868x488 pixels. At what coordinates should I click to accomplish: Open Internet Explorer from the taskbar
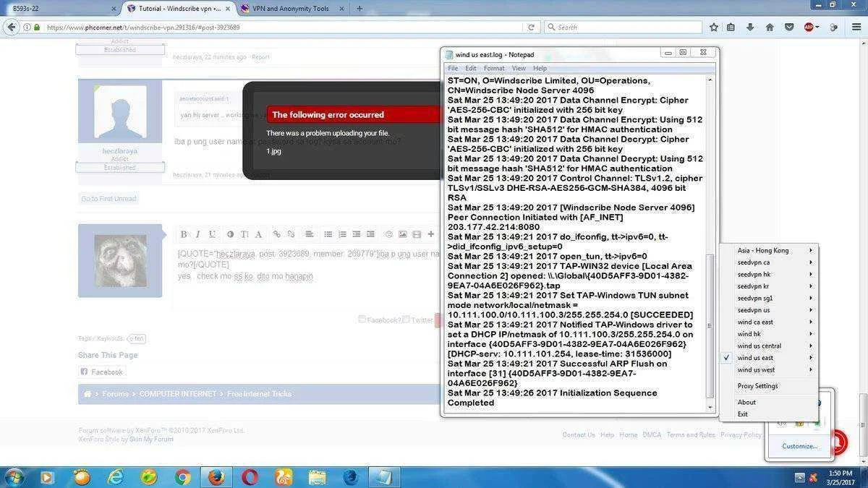point(116,477)
